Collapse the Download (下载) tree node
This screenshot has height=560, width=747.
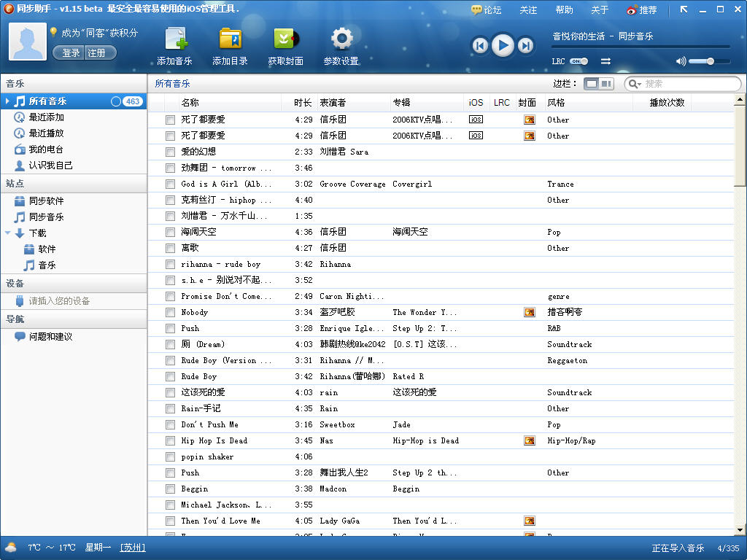click(x=7, y=233)
